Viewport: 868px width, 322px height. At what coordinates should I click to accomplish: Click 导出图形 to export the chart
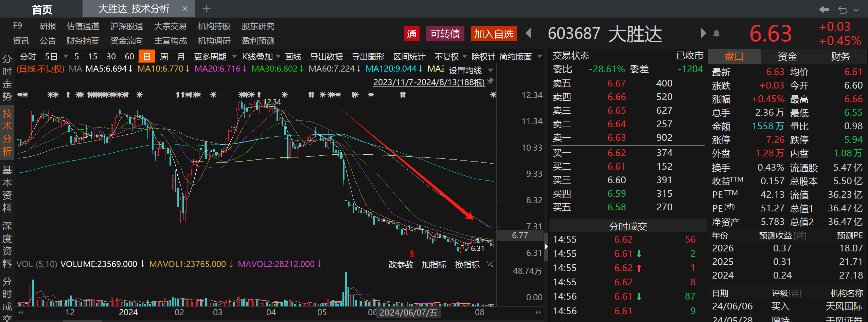(368, 57)
